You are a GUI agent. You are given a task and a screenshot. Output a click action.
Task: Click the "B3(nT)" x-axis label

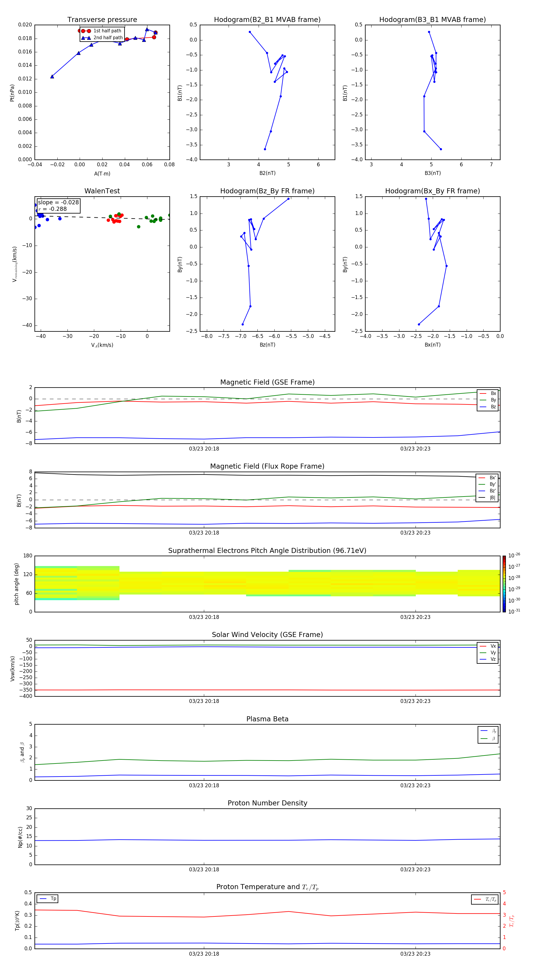pos(432,173)
